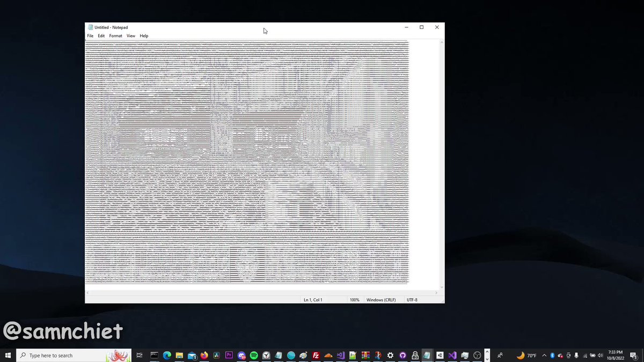Open Task View from the taskbar
This screenshot has height=362, width=644.
click(x=139, y=355)
